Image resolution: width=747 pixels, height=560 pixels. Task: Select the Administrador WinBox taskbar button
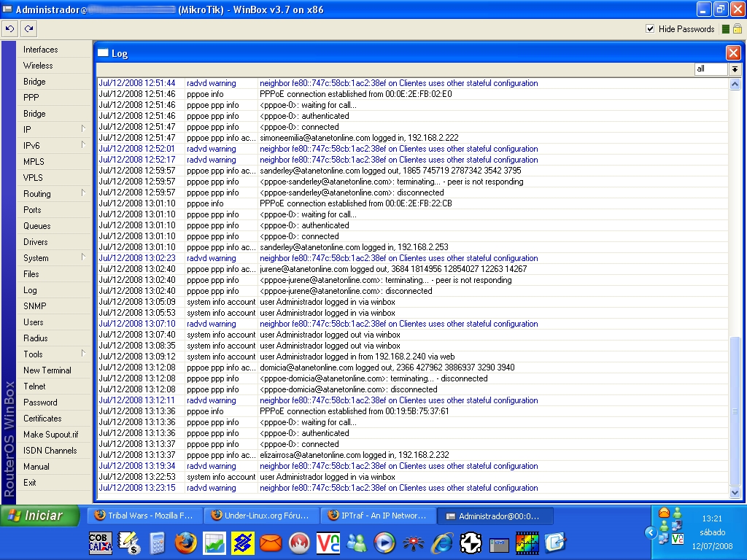point(495,516)
